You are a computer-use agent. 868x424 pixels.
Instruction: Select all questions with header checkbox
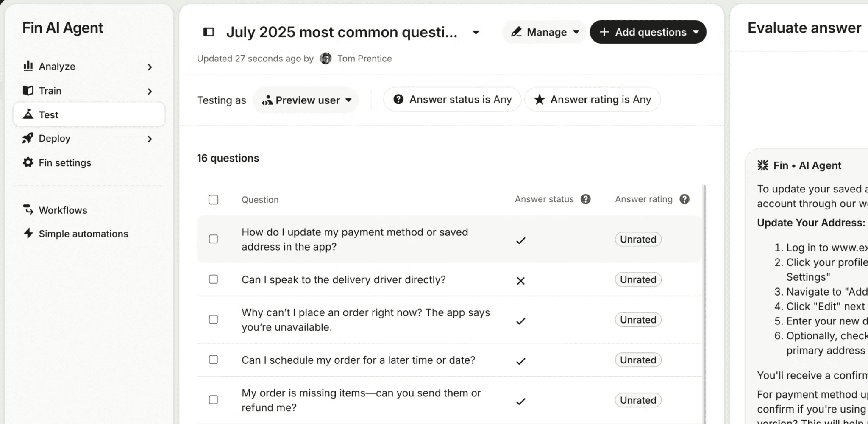(213, 200)
